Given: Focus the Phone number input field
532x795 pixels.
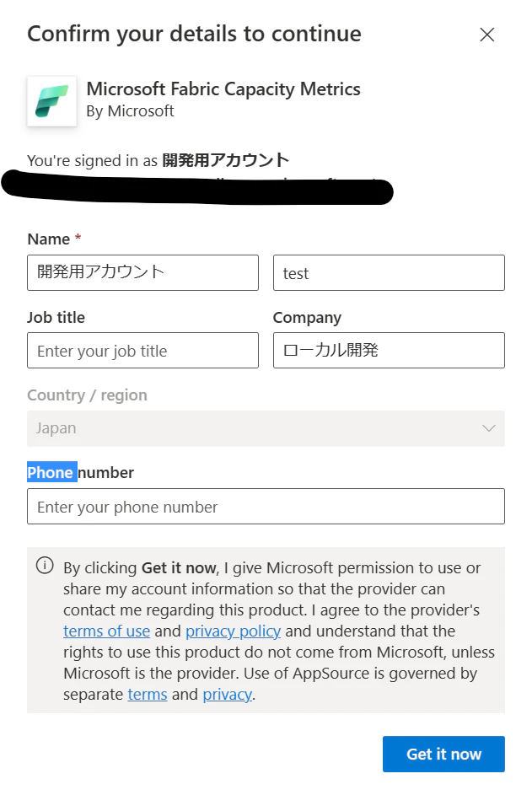Looking at the screenshot, I should (x=266, y=506).
